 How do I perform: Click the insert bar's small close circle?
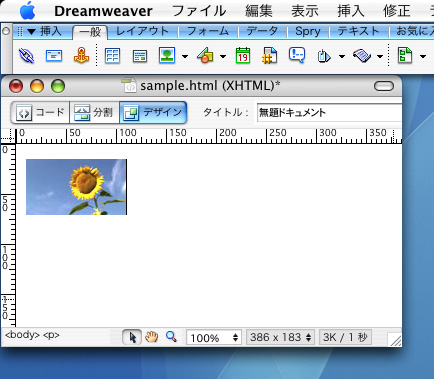click(6, 31)
